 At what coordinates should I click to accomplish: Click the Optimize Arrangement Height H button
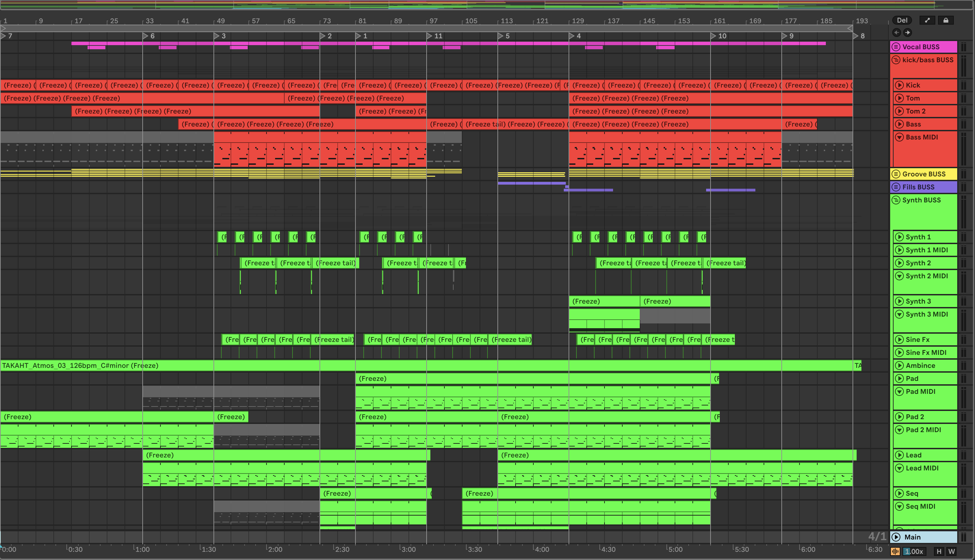click(939, 551)
